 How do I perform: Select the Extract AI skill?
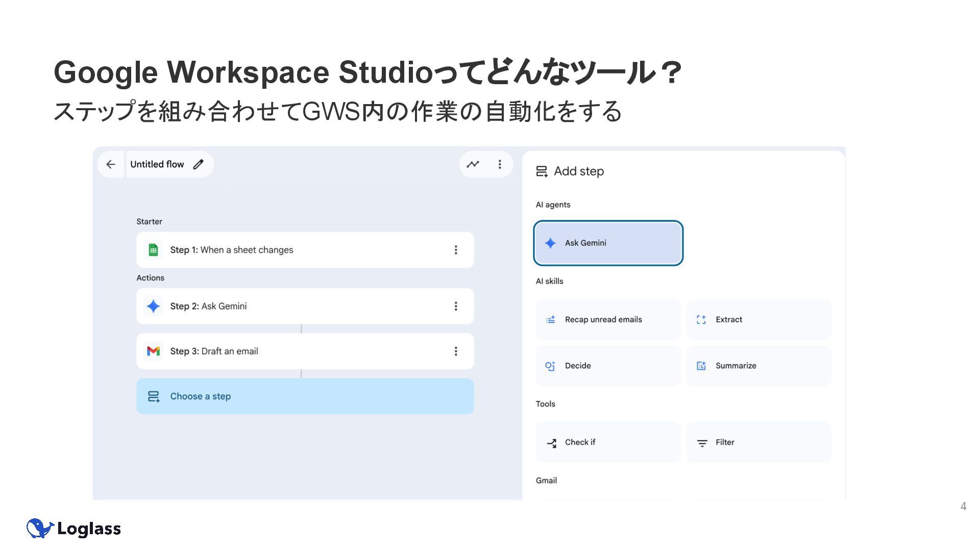[x=758, y=320]
